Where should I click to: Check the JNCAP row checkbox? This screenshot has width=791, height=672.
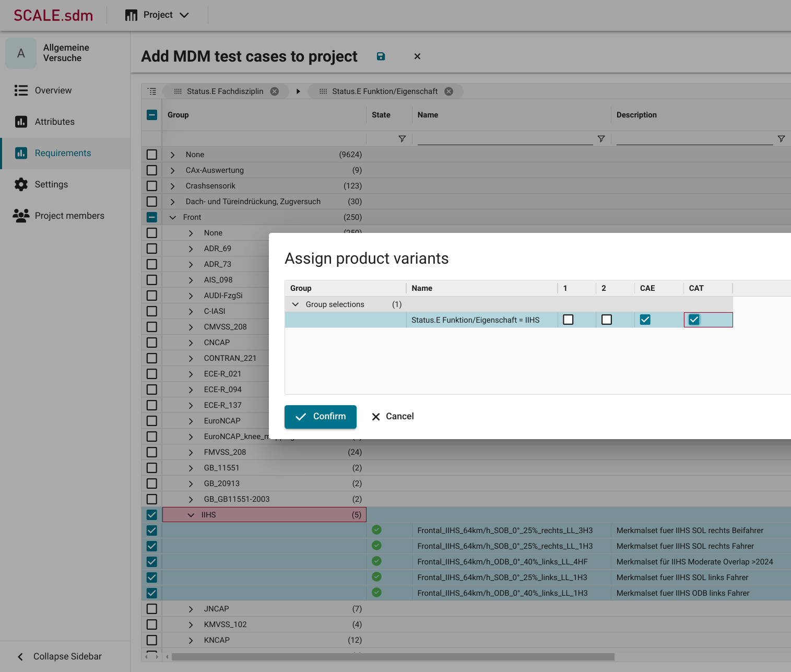(x=152, y=609)
